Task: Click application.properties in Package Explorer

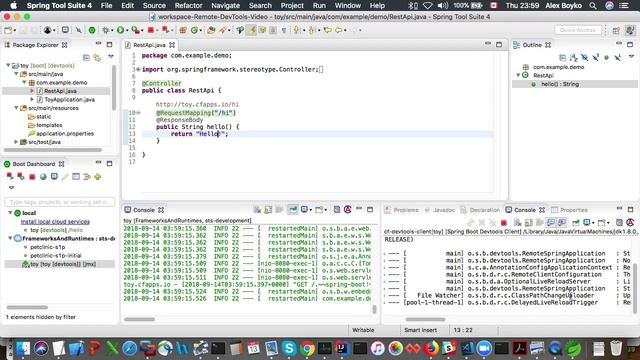Action: tap(65, 133)
